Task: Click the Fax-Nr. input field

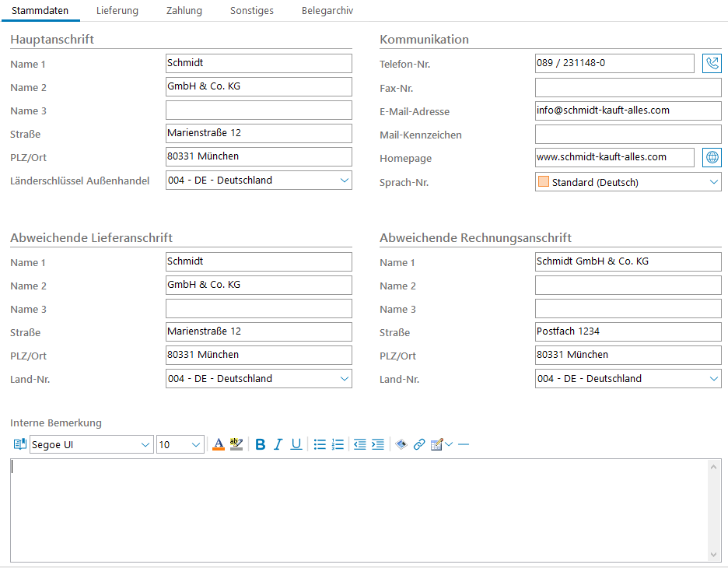Action: pos(628,88)
